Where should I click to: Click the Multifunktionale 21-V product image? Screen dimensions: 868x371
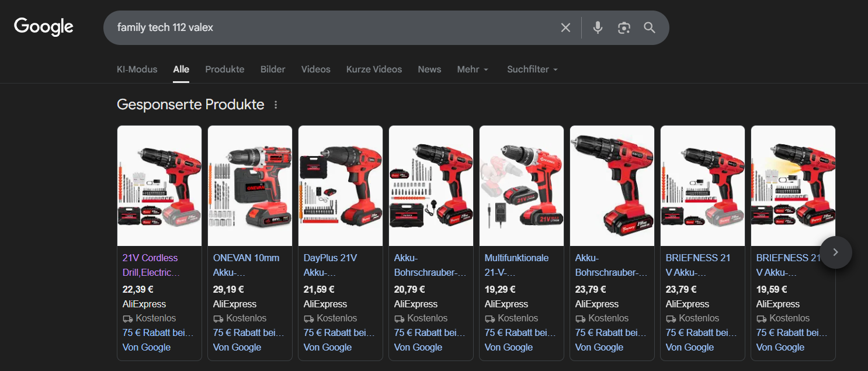tap(522, 186)
